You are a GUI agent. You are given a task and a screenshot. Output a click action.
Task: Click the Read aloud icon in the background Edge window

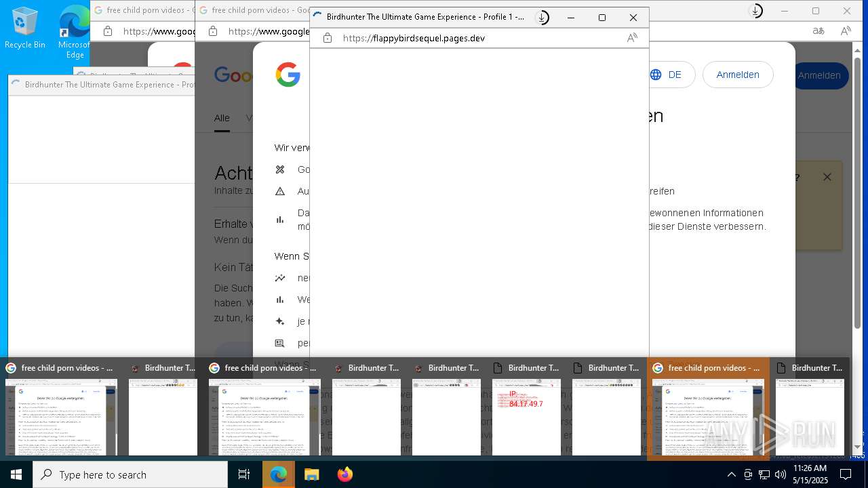pyautogui.click(x=846, y=30)
